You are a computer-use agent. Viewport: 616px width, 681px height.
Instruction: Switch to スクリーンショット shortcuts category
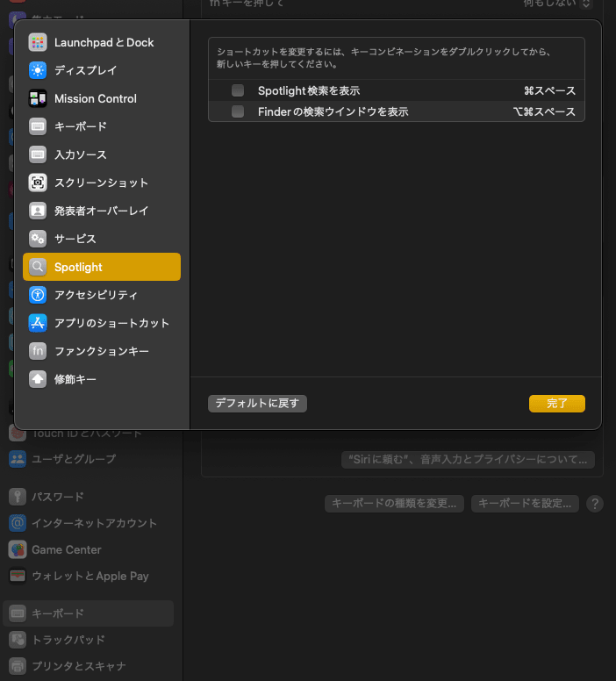[102, 183]
